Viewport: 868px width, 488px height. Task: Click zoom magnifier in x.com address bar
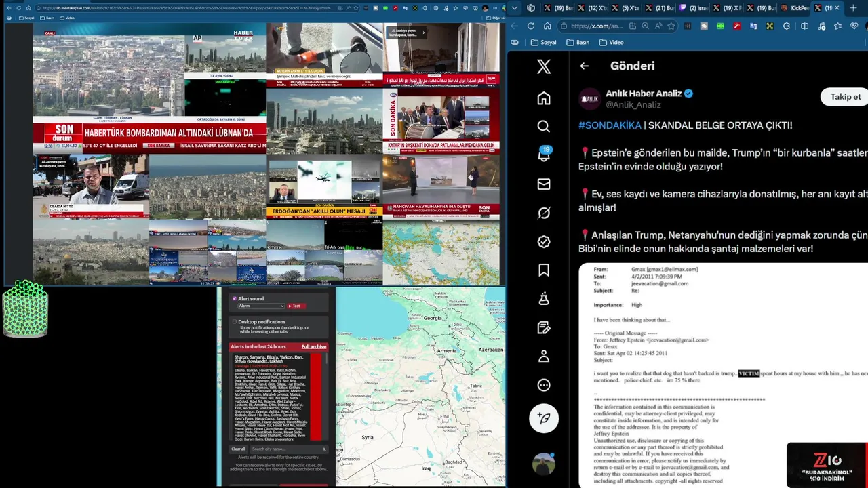click(x=645, y=26)
